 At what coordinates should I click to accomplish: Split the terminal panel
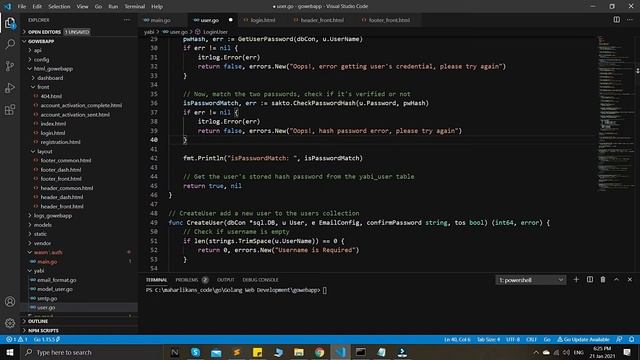pyautogui.click(x=590, y=280)
